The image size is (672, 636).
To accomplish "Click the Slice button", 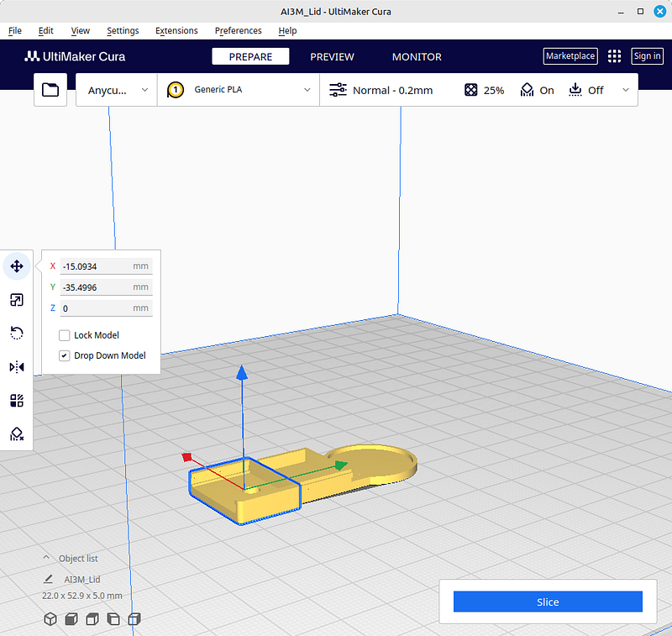I will click(548, 602).
